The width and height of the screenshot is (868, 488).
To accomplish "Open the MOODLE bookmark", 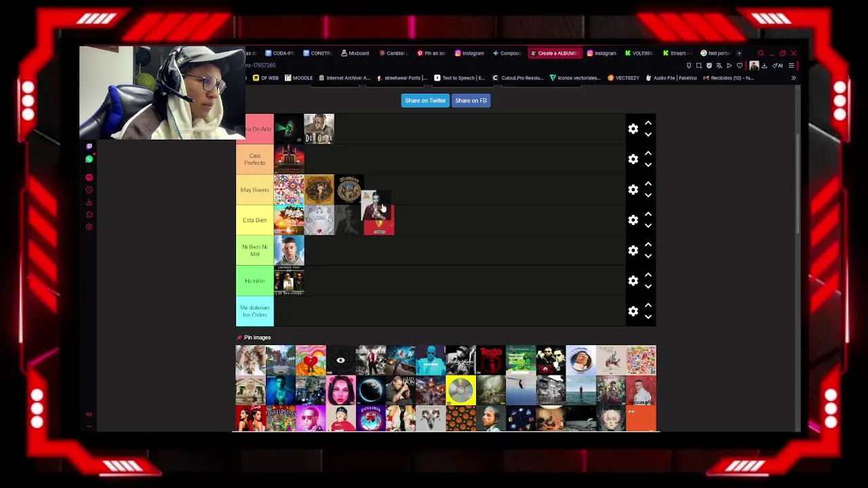I will 298,78.
